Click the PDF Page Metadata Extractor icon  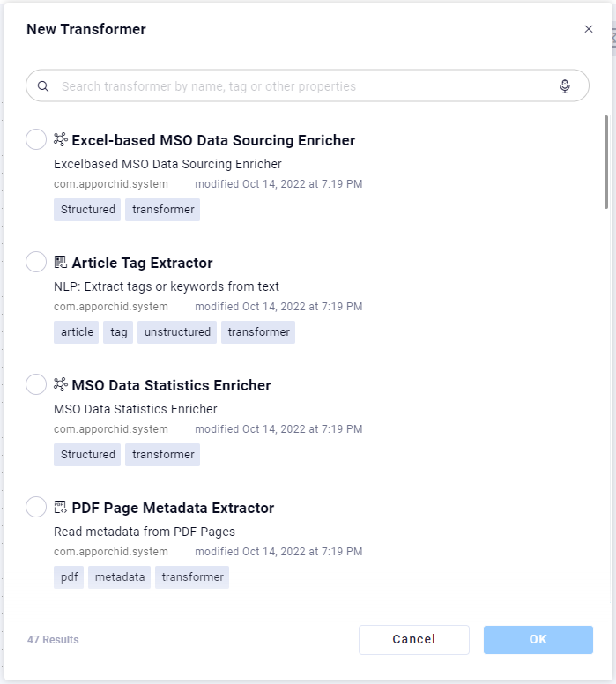pyautogui.click(x=61, y=507)
